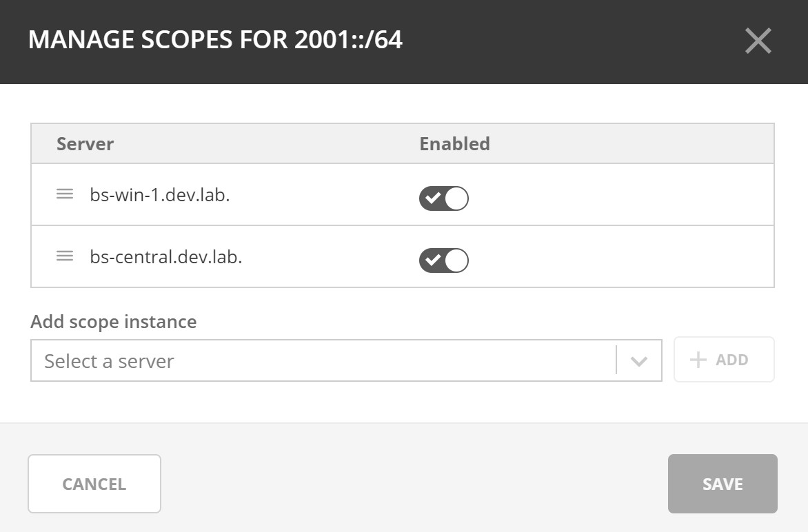Click the reorder handle beside bs-central.dev.lab.
Viewport: 808px width, 532px height.
point(65,256)
